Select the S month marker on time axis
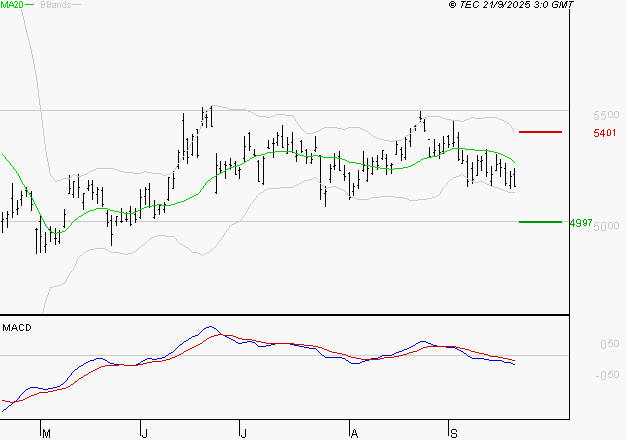The image size is (627, 440). (452, 433)
